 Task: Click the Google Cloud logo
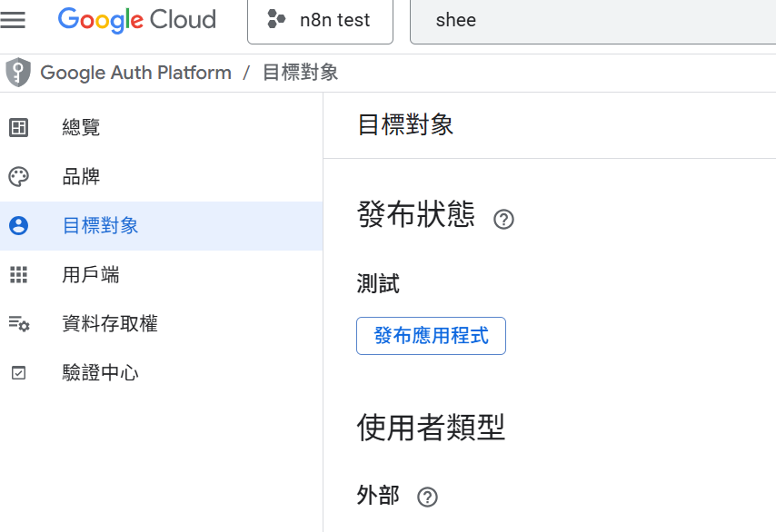pos(136,20)
